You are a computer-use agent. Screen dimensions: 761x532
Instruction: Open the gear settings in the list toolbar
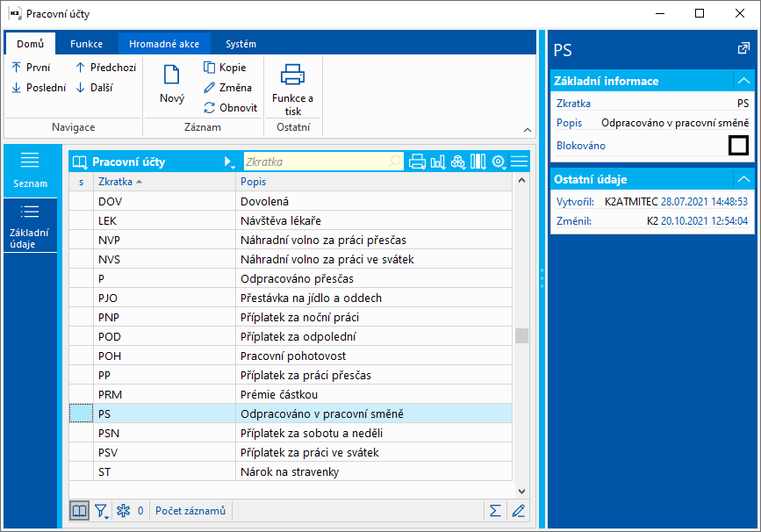pyautogui.click(x=499, y=162)
